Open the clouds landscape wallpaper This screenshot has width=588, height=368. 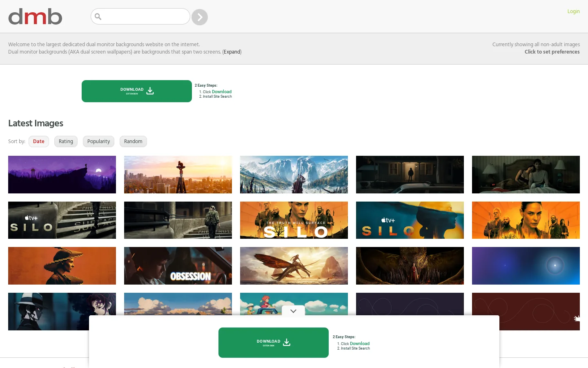(x=178, y=304)
